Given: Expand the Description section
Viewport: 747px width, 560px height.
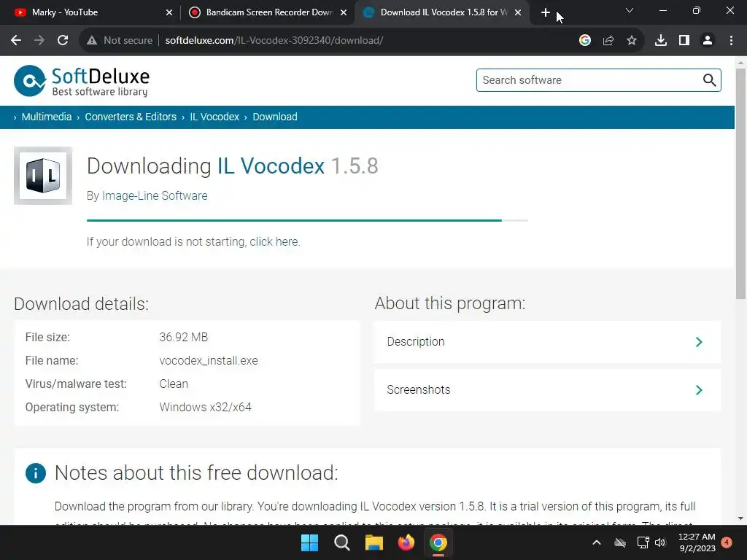Looking at the screenshot, I should click(x=547, y=342).
